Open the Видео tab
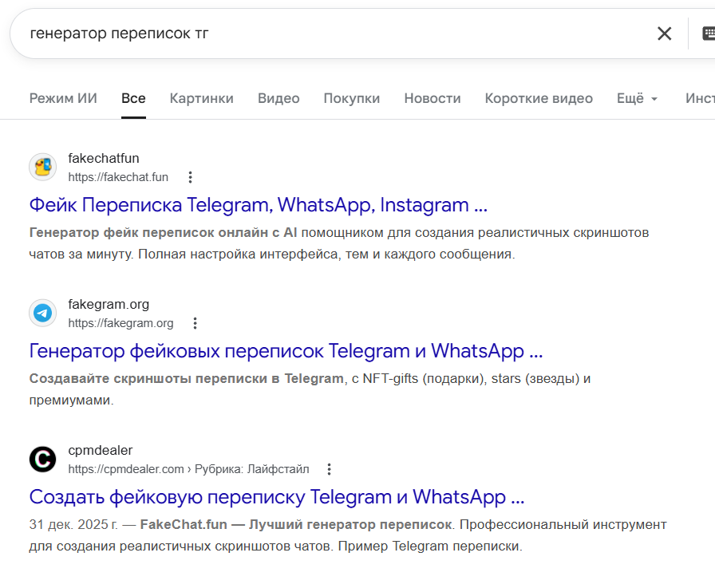This screenshot has width=715, height=588. pos(278,98)
